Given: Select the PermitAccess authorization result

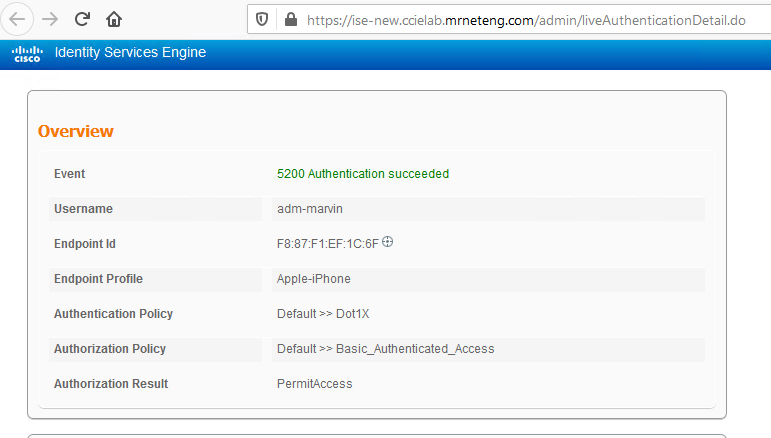Looking at the screenshot, I should pos(315,384).
